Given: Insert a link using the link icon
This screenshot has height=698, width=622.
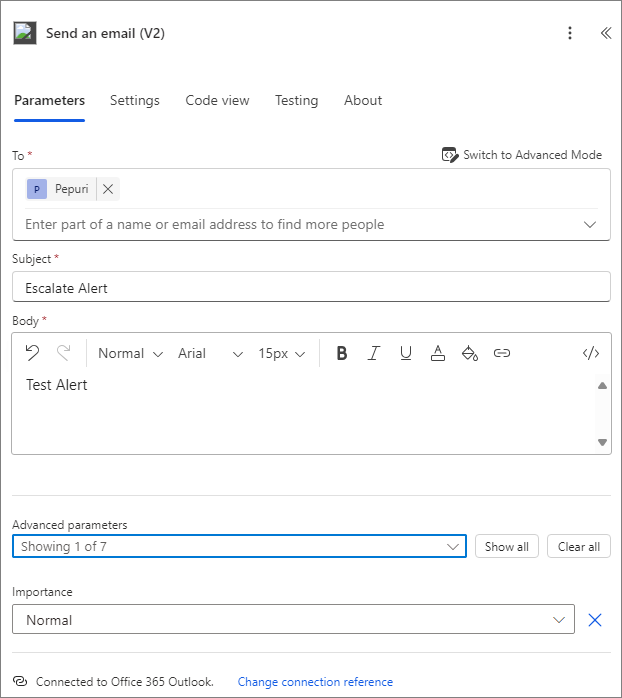Looking at the screenshot, I should tap(502, 353).
